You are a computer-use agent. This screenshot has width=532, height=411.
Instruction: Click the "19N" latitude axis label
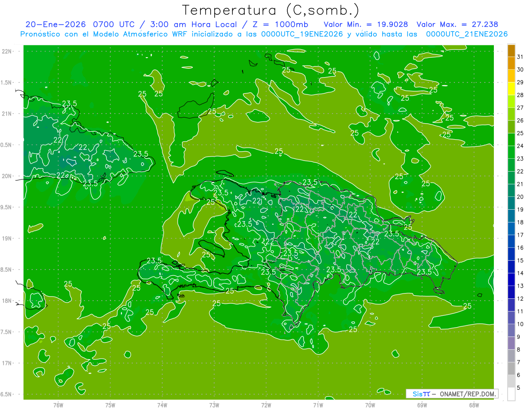(x=7, y=239)
